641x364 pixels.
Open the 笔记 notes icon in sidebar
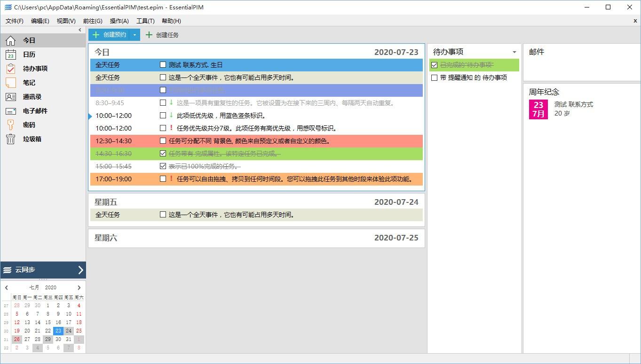click(x=10, y=83)
